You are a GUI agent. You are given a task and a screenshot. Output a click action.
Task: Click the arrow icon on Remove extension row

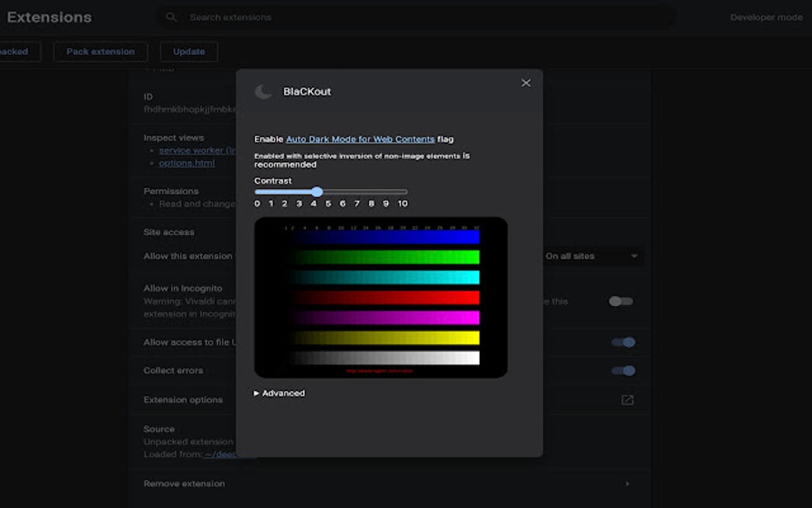coord(627,483)
